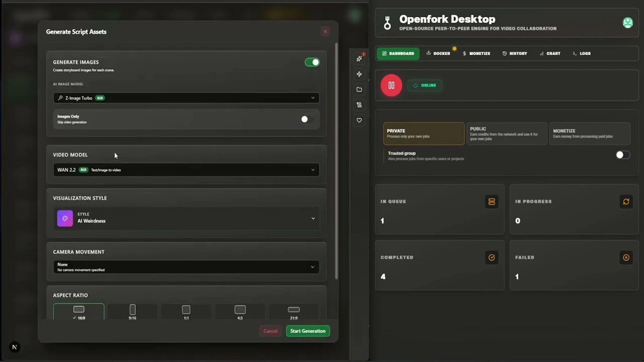
Task: Enable the Images Only switch
Action: (x=308, y=119)
